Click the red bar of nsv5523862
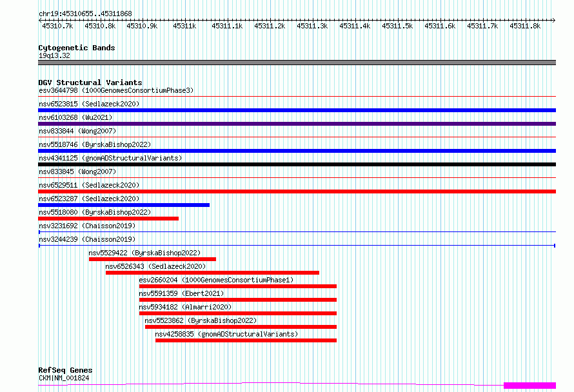The width and height of the screenshot is (574, 392). point(241,327)
